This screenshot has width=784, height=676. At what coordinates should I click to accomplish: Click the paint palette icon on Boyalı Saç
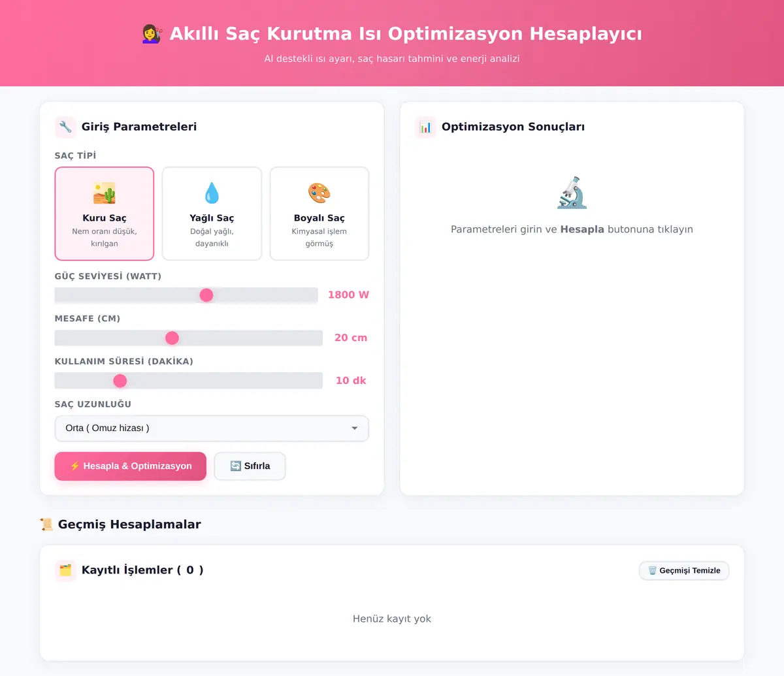pyautogui.click(x=319, y=193)
